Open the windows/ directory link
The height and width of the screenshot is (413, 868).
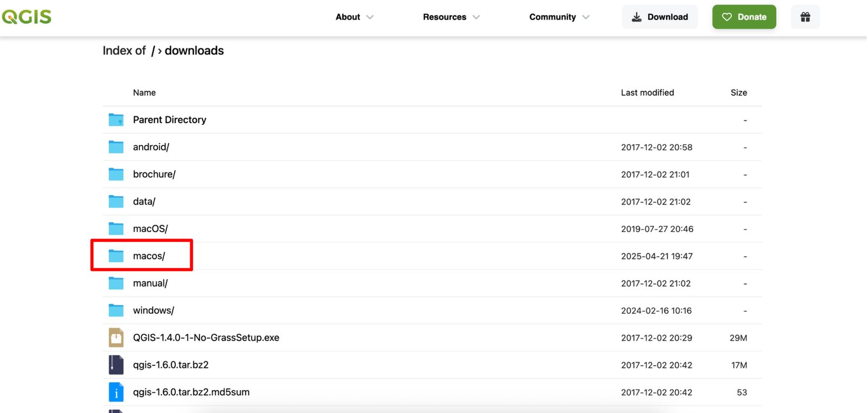154,311
